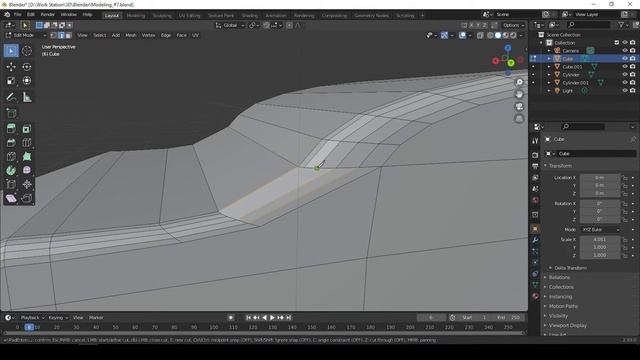Collapse the Transform panel
The image size is (640, 360).
559,166
